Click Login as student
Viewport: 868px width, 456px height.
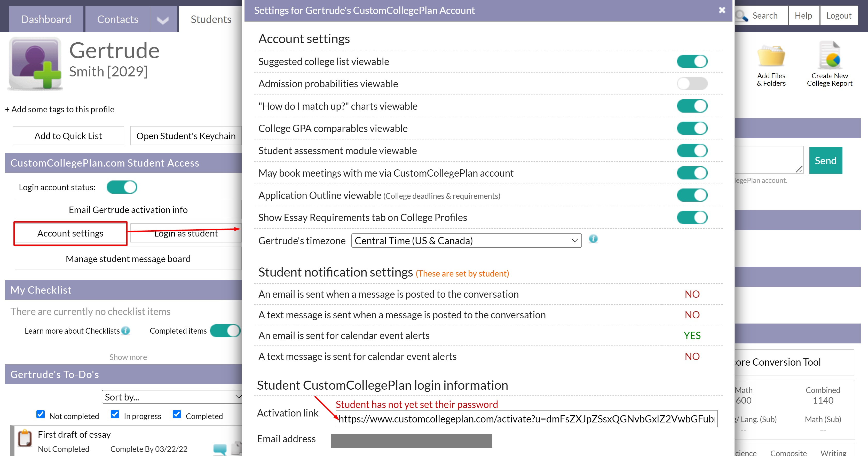186,233
